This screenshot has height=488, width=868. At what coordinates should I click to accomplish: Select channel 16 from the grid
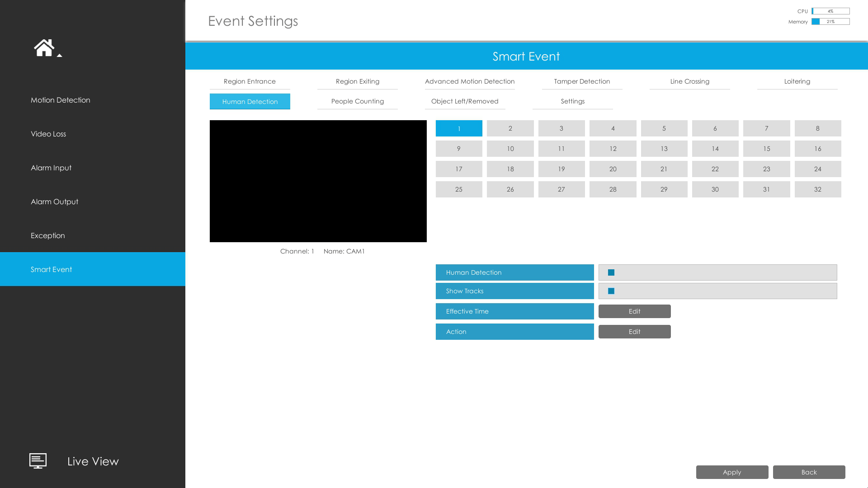coord(817,148)
